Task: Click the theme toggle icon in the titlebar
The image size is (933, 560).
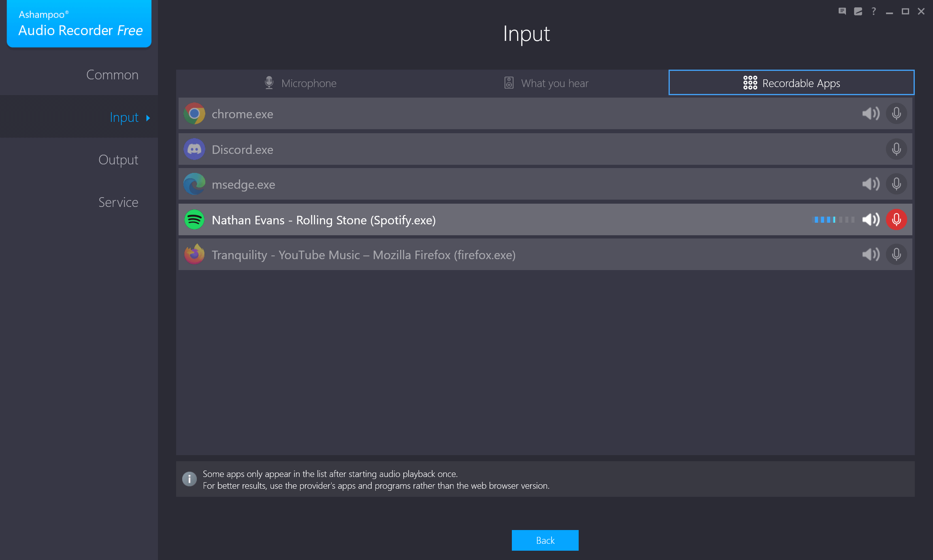Action: point(858,11)
